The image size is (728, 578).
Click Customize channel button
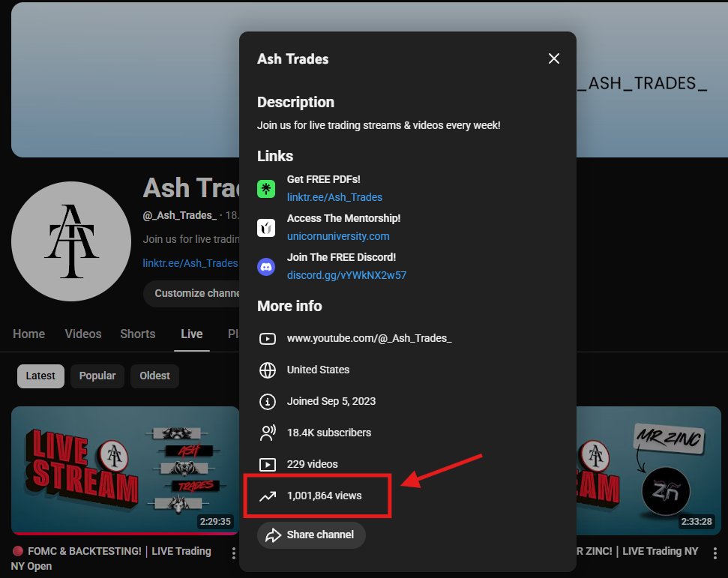tap(191, 293)
